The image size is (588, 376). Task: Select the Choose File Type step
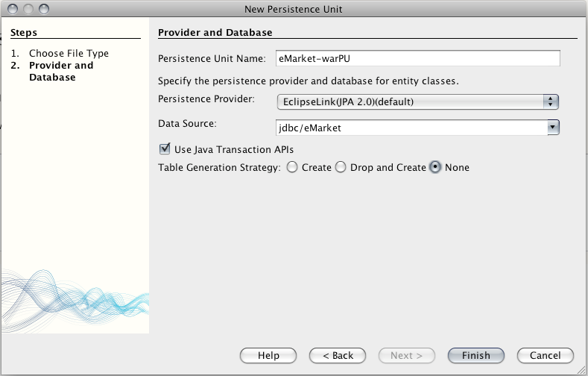click(x=69, y=53)
